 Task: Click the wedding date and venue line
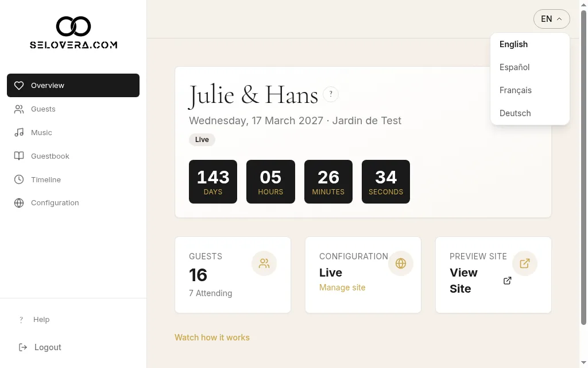[x=295, y=121]
